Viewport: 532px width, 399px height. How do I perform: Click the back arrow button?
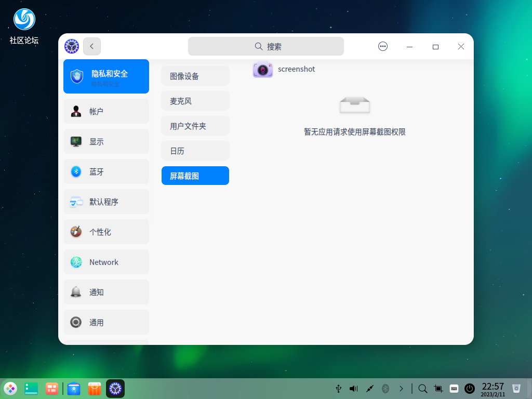coord(92,46)
